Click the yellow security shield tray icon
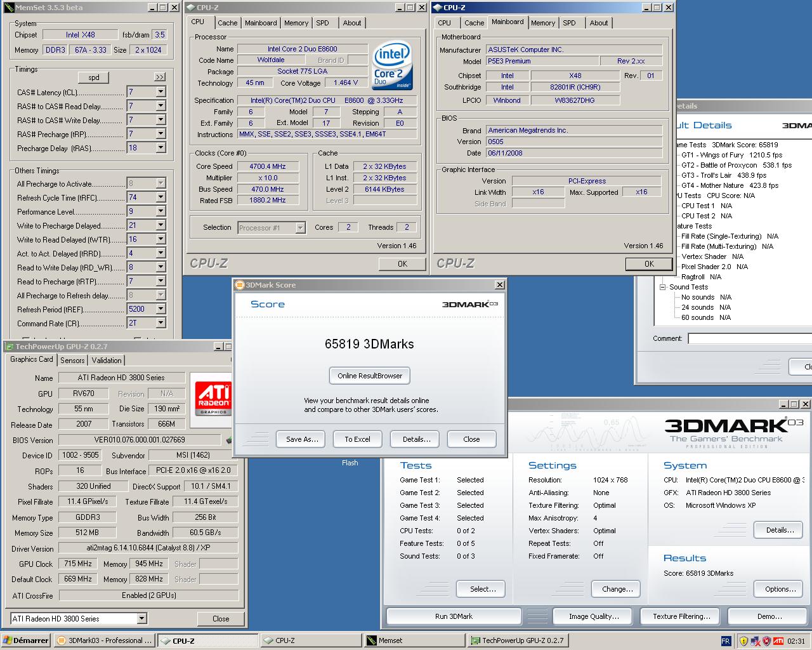 click(743, 641)
